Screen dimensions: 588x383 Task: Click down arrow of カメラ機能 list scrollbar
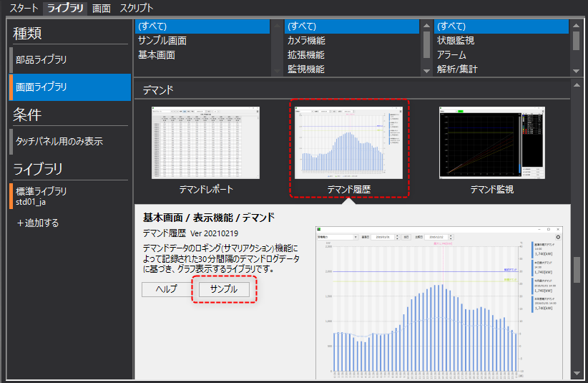[426, 70]
